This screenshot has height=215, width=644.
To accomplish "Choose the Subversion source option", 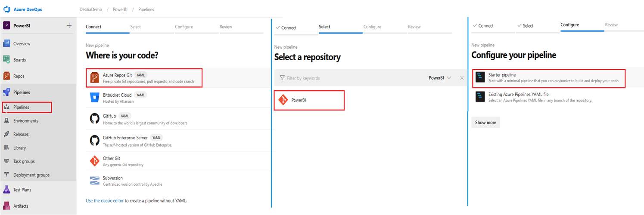I will [x=178, y=181].
